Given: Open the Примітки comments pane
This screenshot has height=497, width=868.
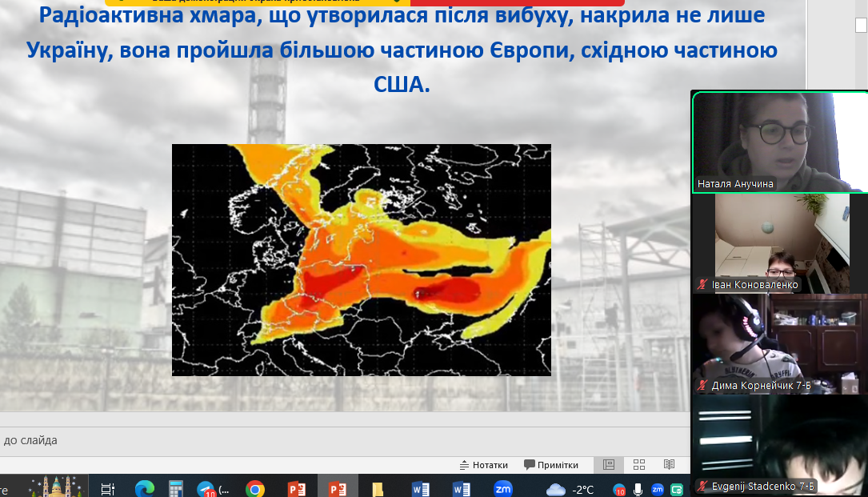Looking at the screenshot, I should pos(551,465).
